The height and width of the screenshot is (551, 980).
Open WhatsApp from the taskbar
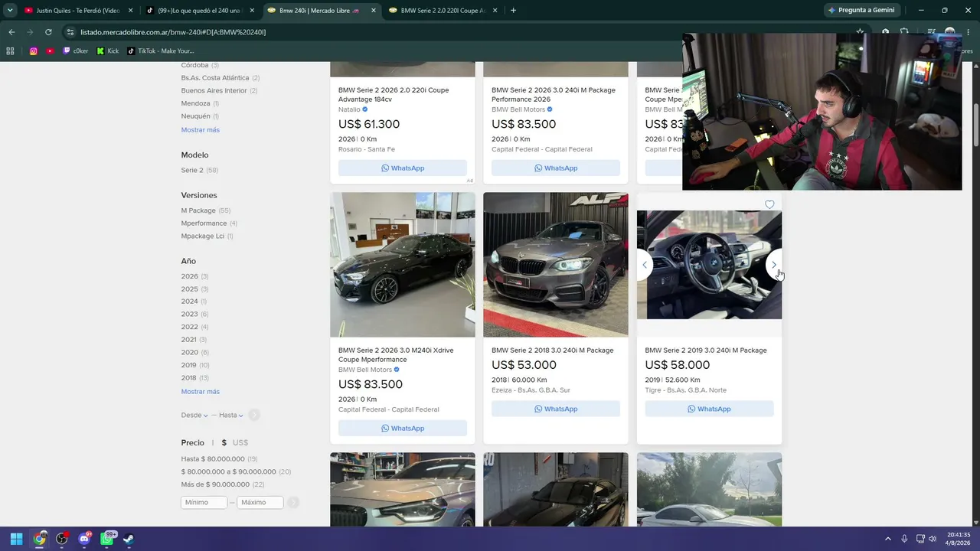point(106,539)
